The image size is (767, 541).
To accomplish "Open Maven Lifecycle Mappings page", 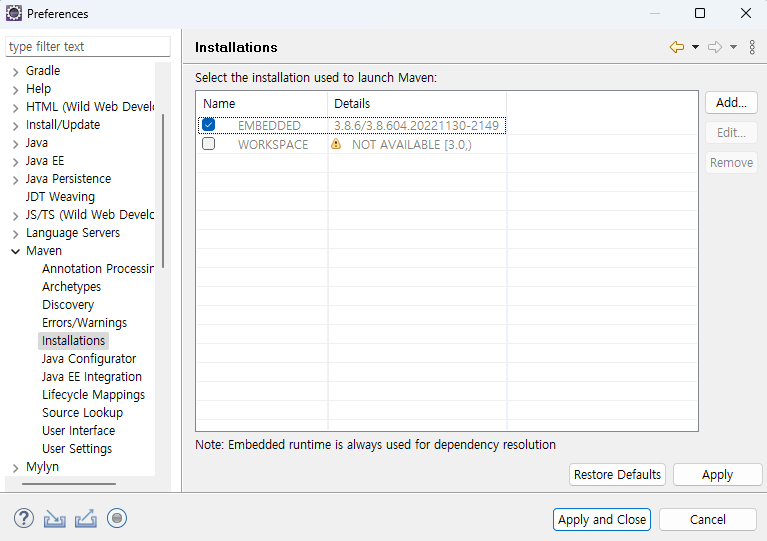I will 93,395.
